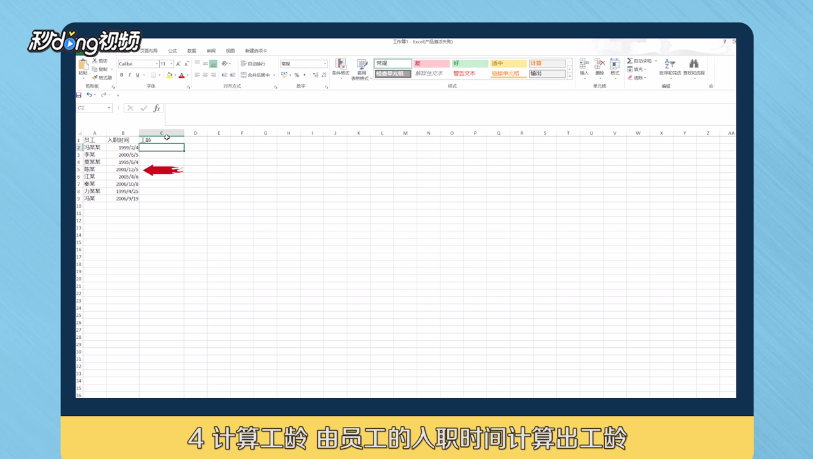Expand the cell styles gallery more arrow
Screen dimensions: 813x459
569,76
